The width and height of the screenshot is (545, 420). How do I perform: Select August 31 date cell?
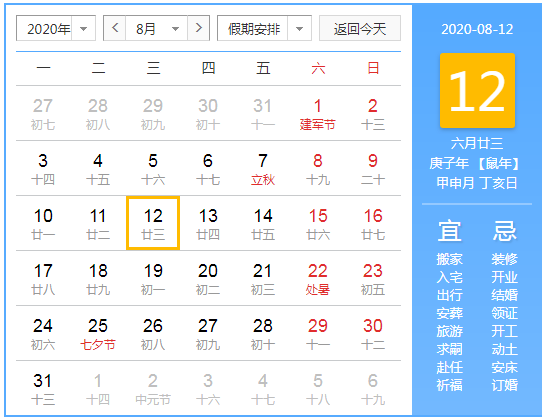point(43,388)
